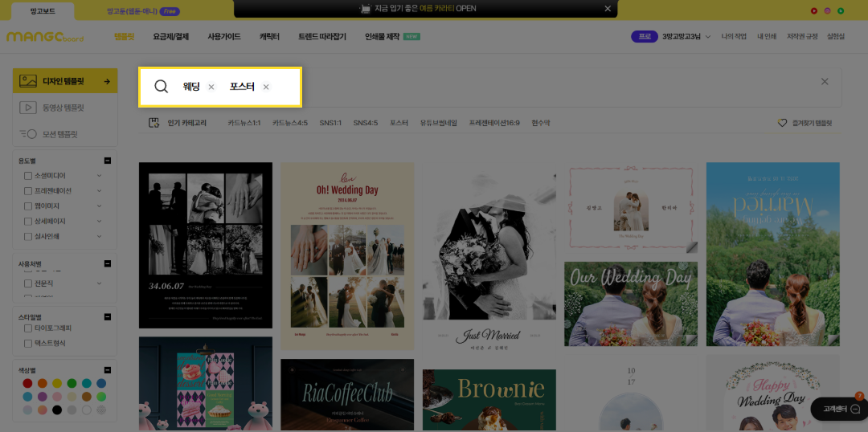Select the 유튜브썸네일 category

[x=439, y=123]
